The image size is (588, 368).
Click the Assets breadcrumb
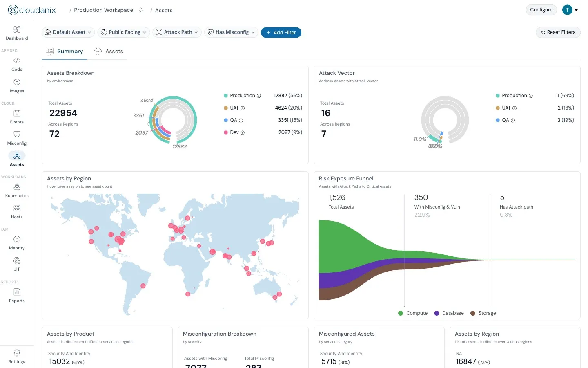pos(164,10)
